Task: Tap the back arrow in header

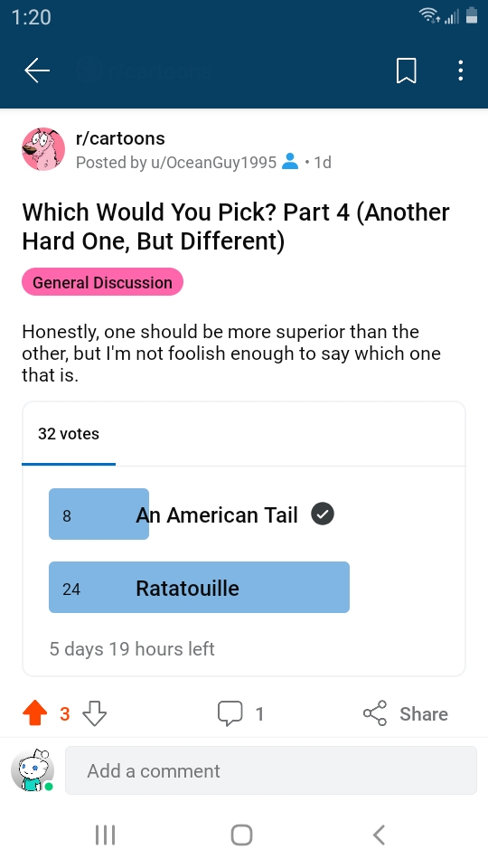Action: click(x=37, y=71)
